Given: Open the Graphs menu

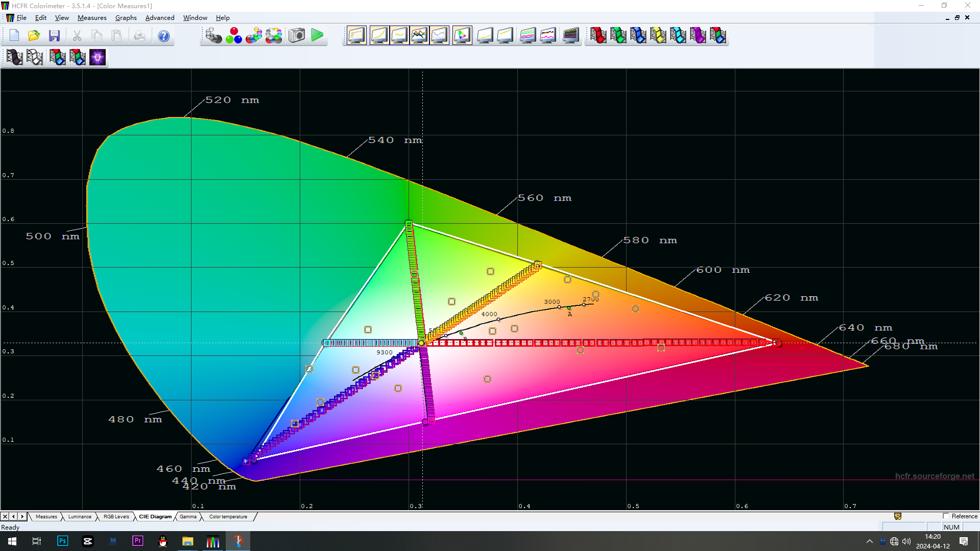Looking at the screenshot, I should [126, 17].
